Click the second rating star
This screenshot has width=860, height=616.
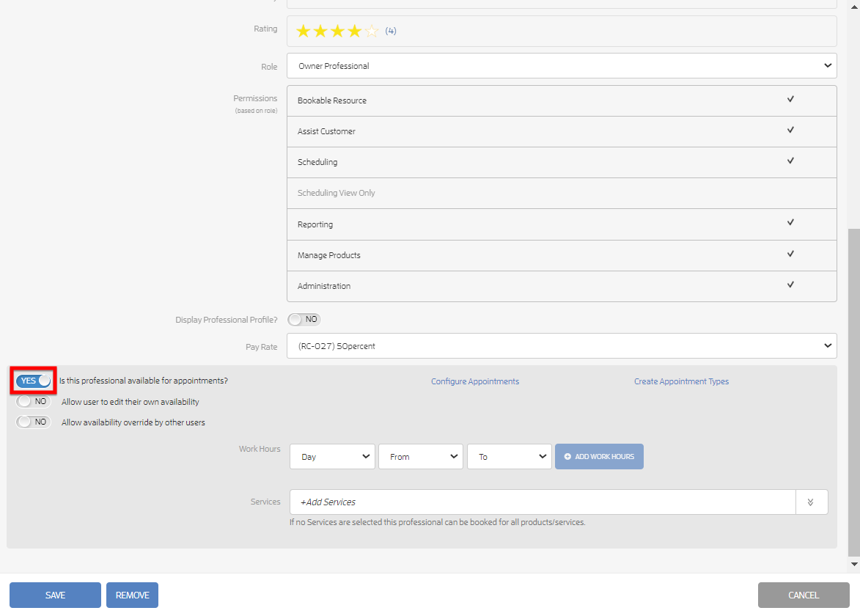tap(320, 31)
